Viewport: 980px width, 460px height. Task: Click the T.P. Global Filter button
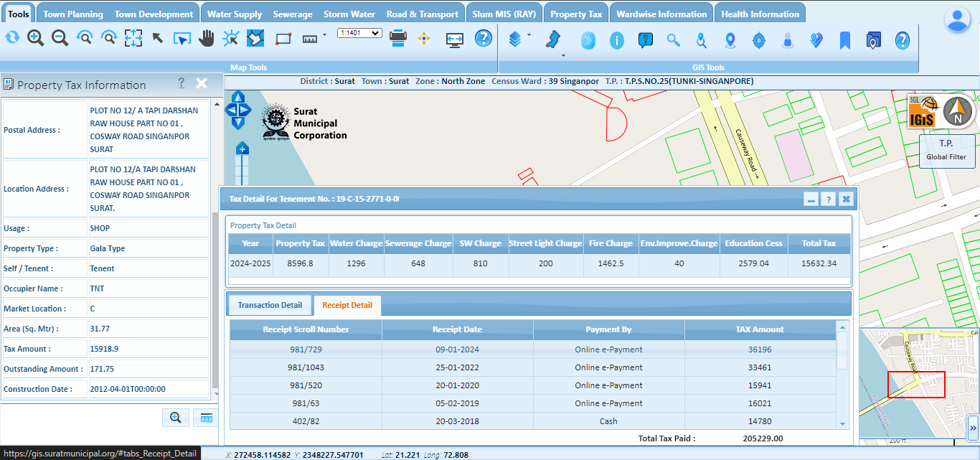pyautogui.click(x=946, y=151)
